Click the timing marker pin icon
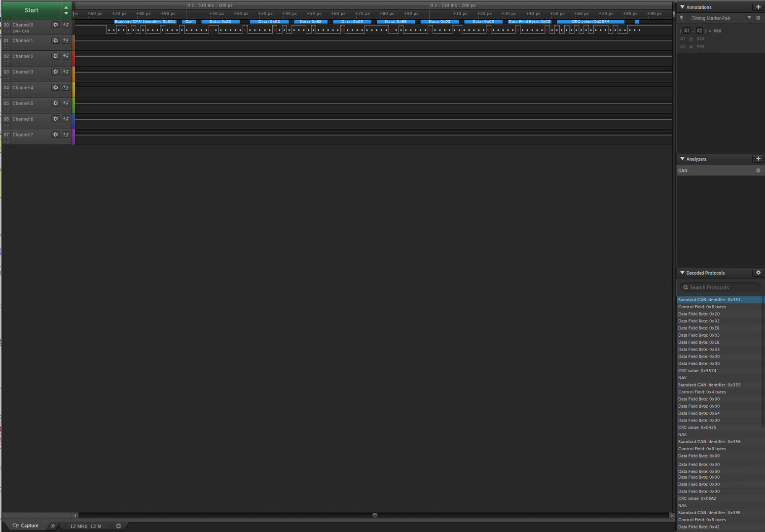 pyautogui.click(x=682, y=18)
